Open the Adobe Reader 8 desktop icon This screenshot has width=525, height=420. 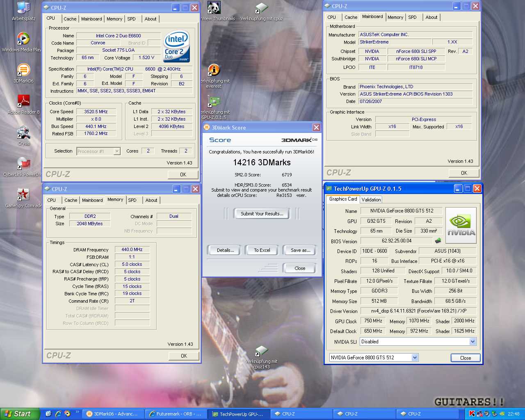click(x=23, y=105)
